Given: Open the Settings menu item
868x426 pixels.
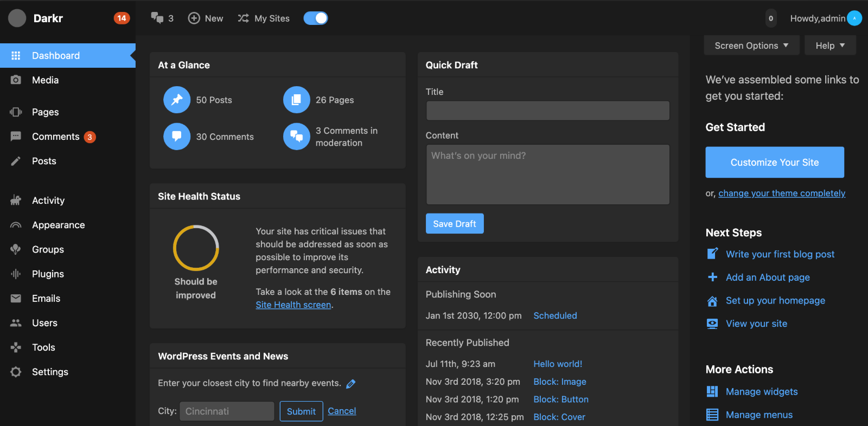Looking at the screenshot, I should pyautogui.click(x=68, y=372).
